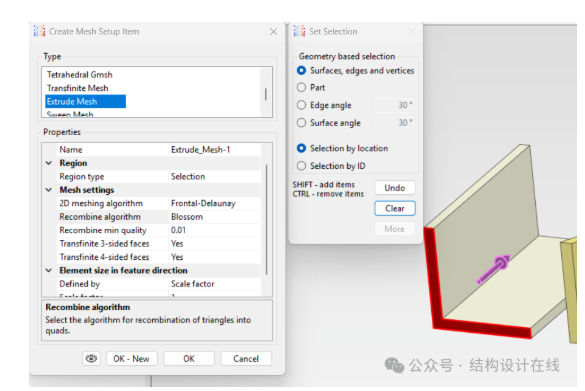The height and width of the screenshot is (391, 585).
Task: Close the Create Mesh Setup Item dialog
Action: pos(273,32)
